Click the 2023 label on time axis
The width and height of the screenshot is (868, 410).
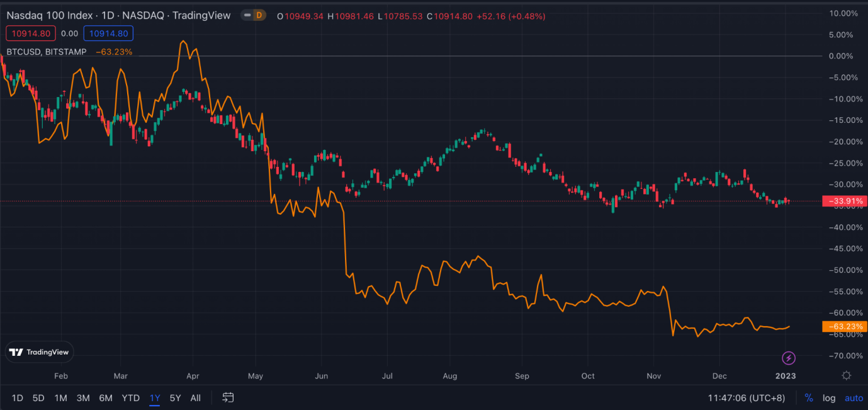pyautogui.click(x=785, y=376)
